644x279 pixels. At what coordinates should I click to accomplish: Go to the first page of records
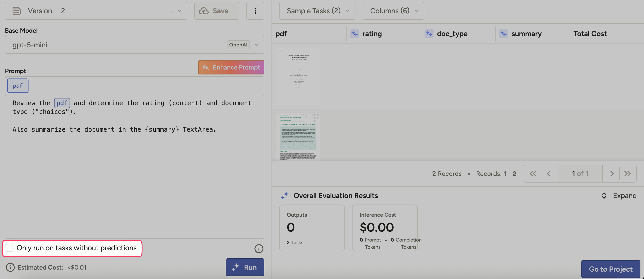pos(532,174)
